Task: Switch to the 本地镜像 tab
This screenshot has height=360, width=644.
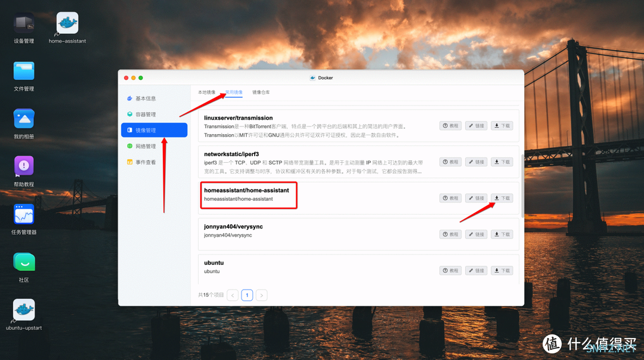Action: (x=206, y=92)
